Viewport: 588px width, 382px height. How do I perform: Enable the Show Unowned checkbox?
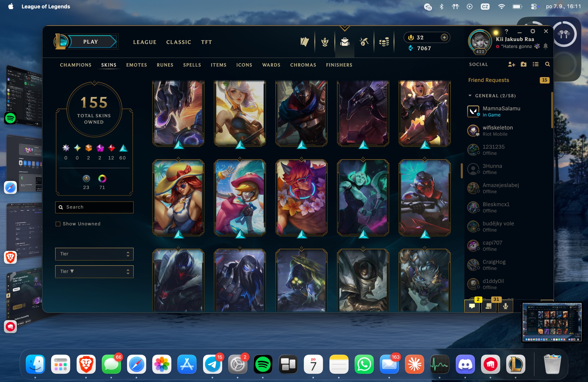coord(58,224)
